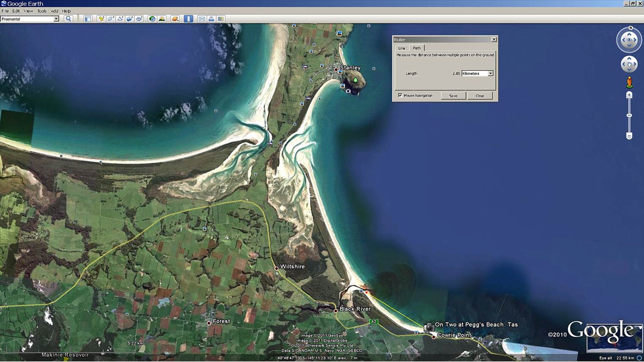Add a placemark with pushpin icon
This screenshot has width=644, height=362.
coord(101,19)
